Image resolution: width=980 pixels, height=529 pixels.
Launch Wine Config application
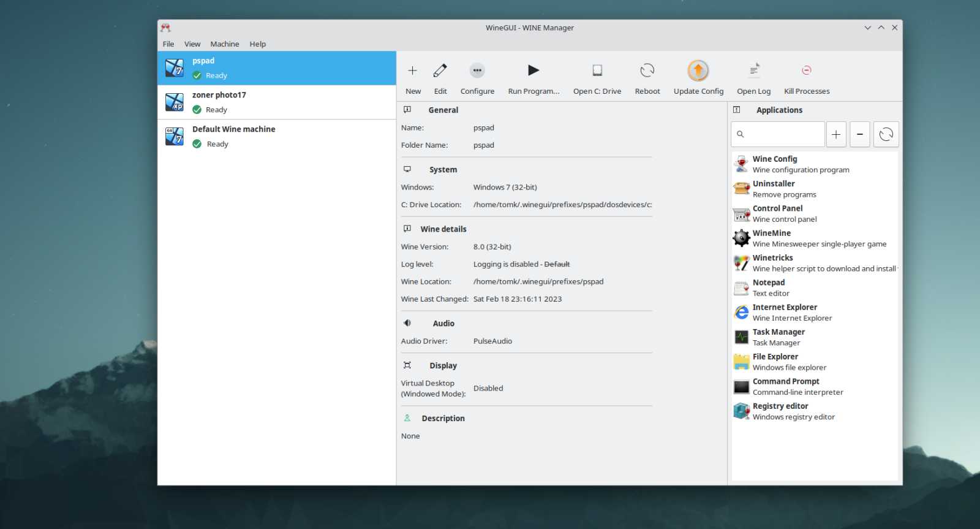coord(815,164)
